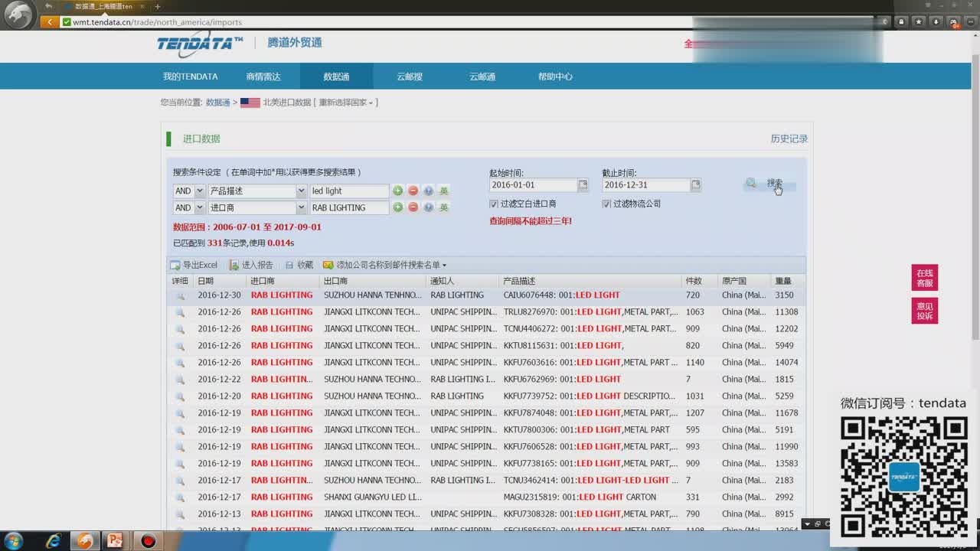Click SHANXI GUANGYU LED exporter cell
This screenshot has width=980, height=551.
pyautogui.click(x=372, y=497)
